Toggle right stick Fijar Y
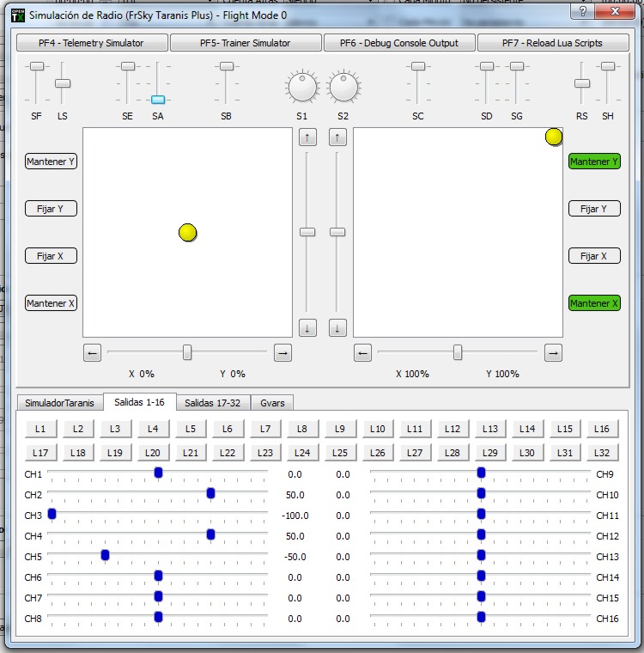Screen dimensions: 644x653 [x=594, y=209]
